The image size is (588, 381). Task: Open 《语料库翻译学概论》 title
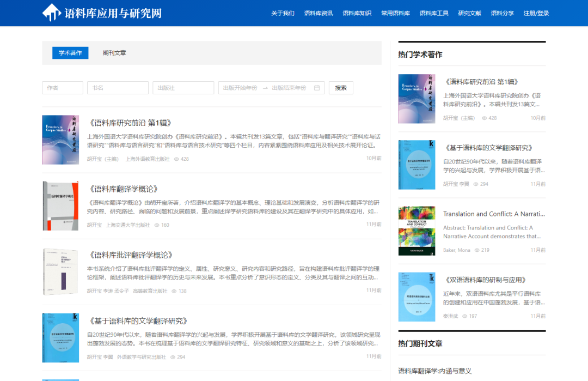(124, 189)
